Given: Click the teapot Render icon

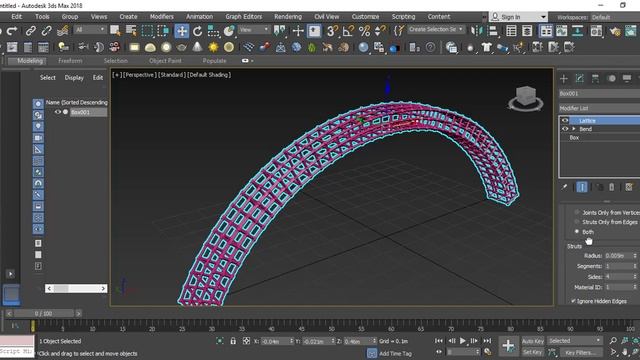Looking at the screenshot, I should tap(615, 31).
